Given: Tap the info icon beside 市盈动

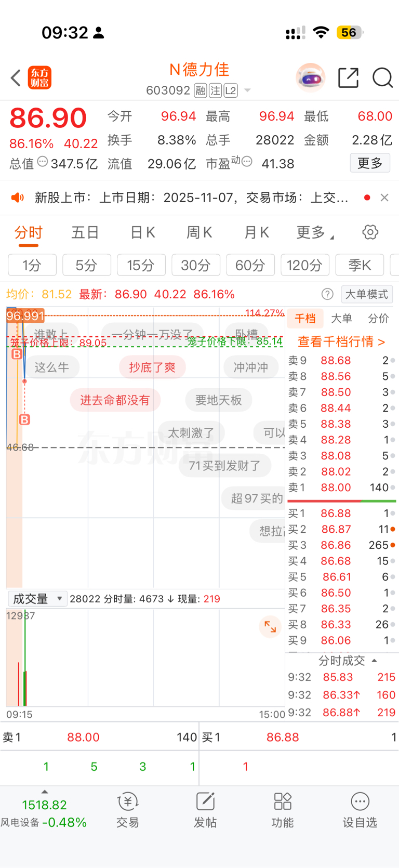Looking at the screenshot, I should (x=247, y=162).
